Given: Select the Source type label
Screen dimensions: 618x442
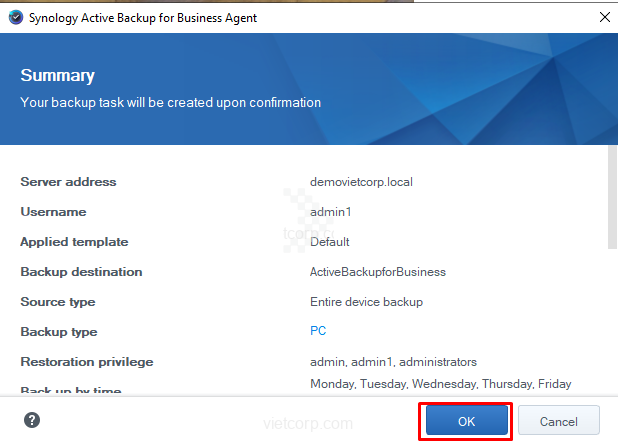Looking at the screenshot, I should [58, 301].
